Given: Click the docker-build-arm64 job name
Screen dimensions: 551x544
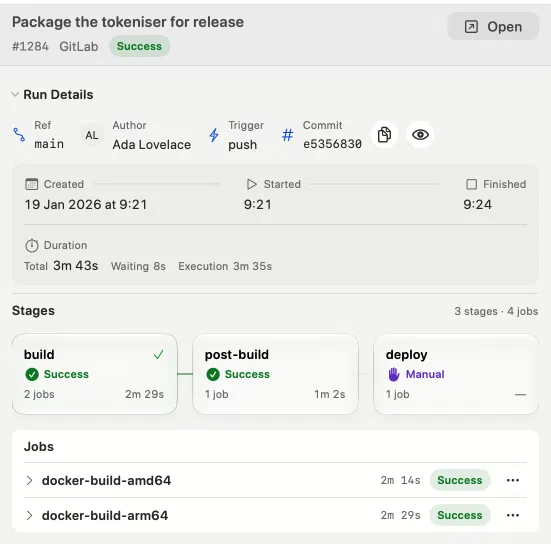Looking at the screenshot, I should pyautogui.click(x=105, y=516).
